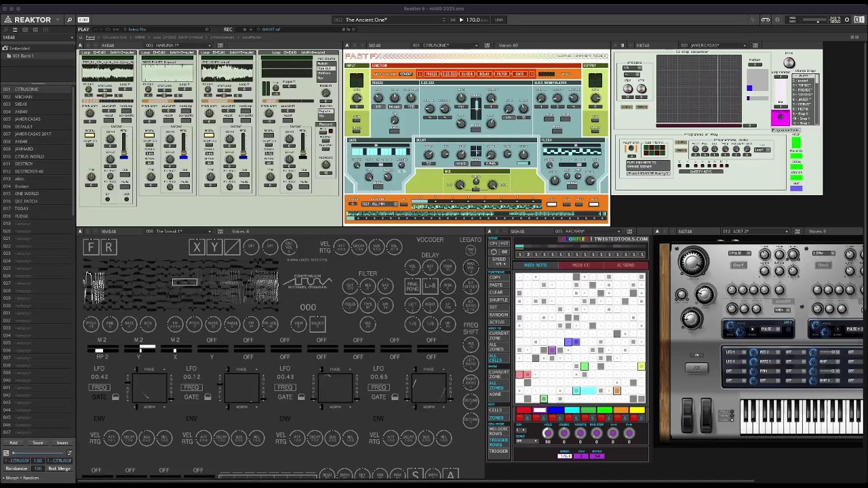Screen dimensions: 868x488
Task: Select the red zone color swatch
Action: [x=523, y=410]
